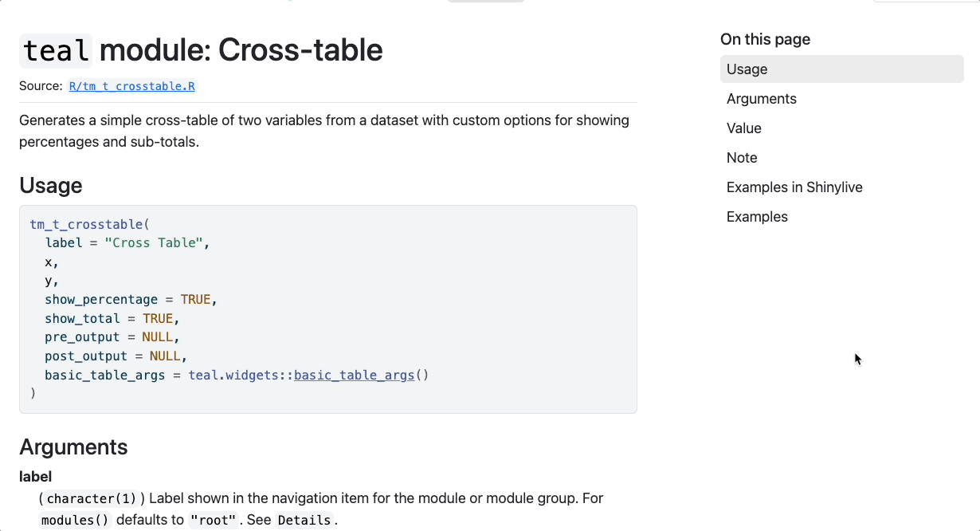Click the label argument name under Arguments

[35, 476]
